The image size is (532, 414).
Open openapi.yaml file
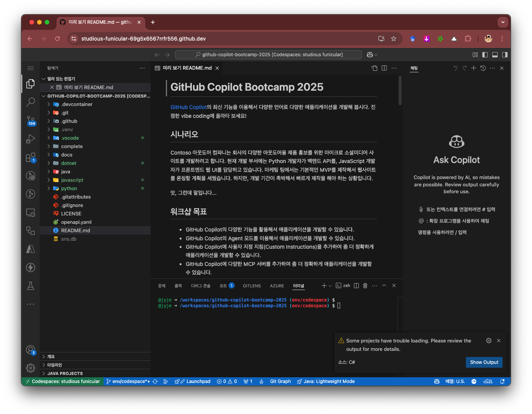[x=95, y=222]
